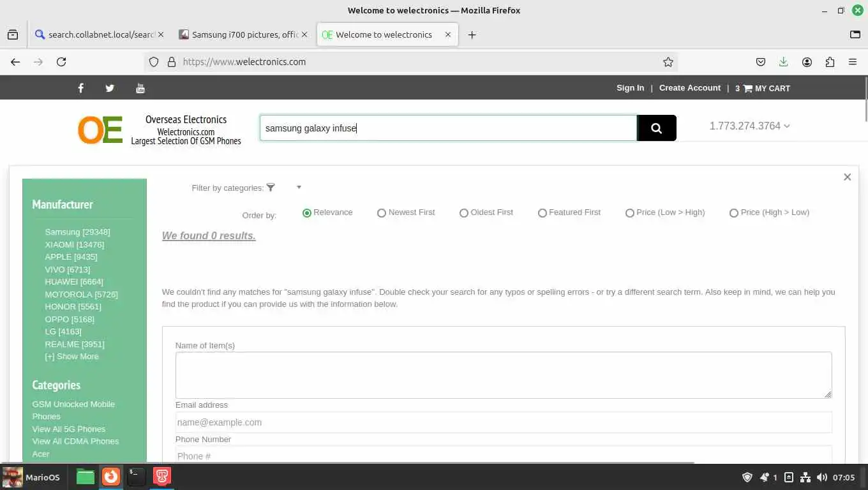Filter by XIAOMI [13476] manufacturer
868x490 pixels.
(74, 245)
